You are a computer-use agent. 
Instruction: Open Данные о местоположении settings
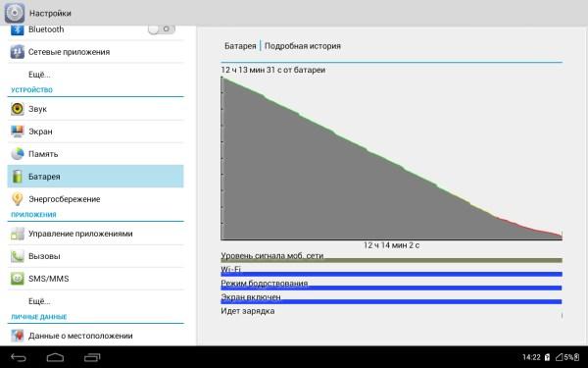pos(96,336)
